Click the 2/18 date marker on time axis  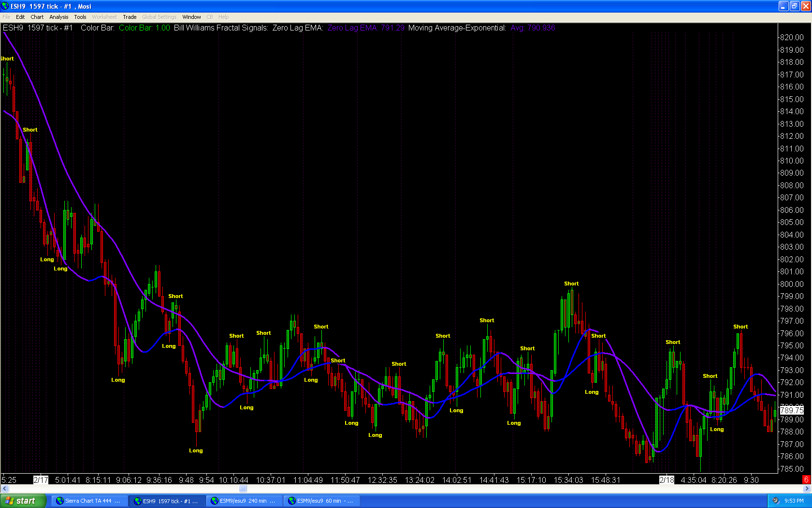pyautogui.click(x=667, y=480)
